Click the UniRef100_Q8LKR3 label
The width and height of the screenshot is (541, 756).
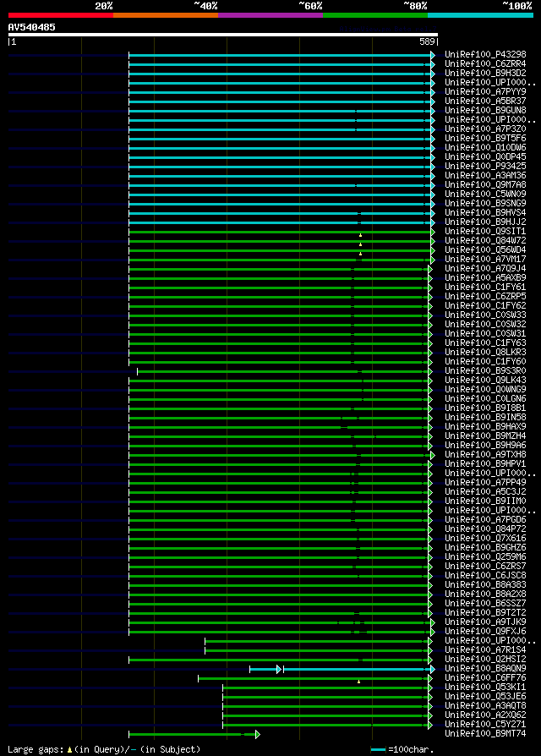485,352
